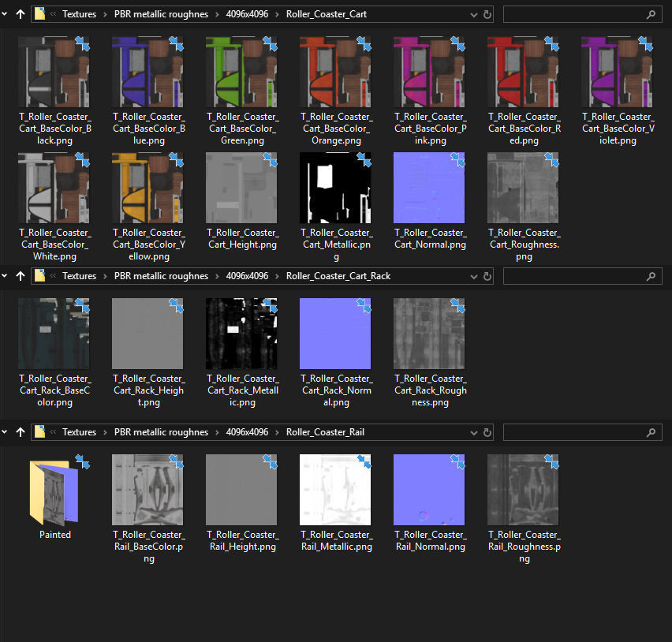Select T_Roller_Coaster_Cart_Roughness.png thumbnail
This screenshot has height=642, width=672.
(523, 188)
